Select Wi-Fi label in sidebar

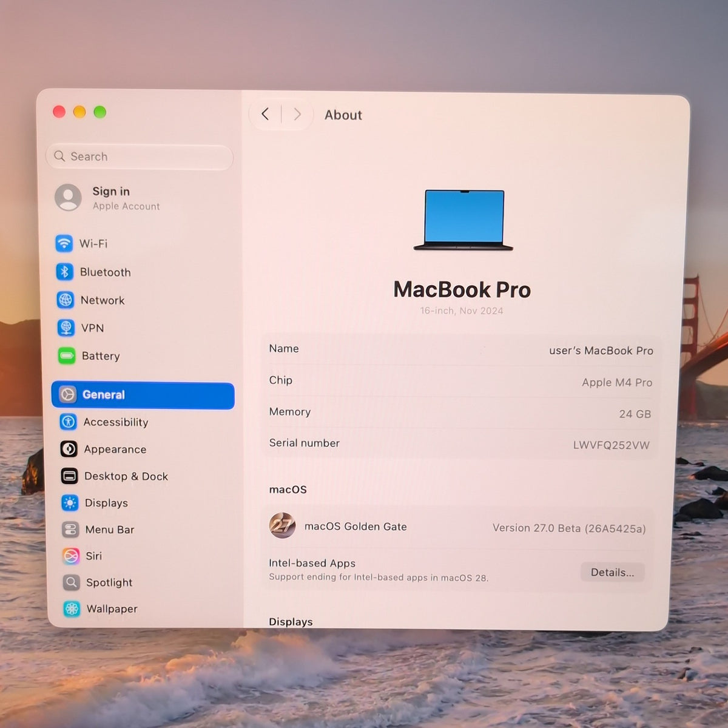coord(93,243)
